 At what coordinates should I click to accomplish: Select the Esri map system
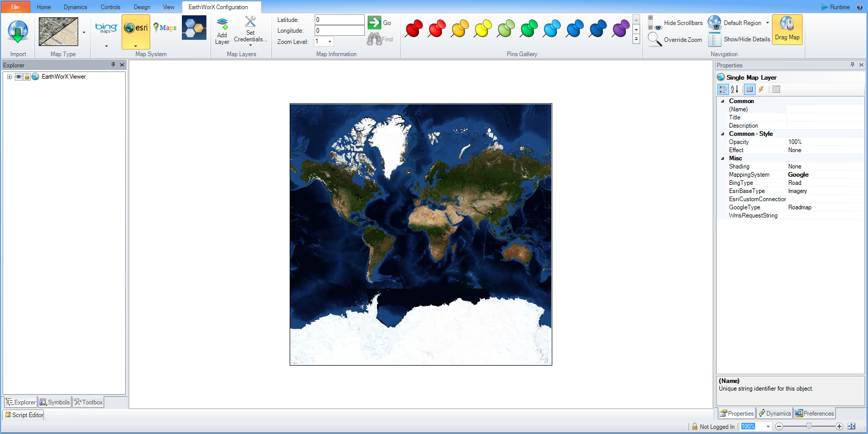136,29
